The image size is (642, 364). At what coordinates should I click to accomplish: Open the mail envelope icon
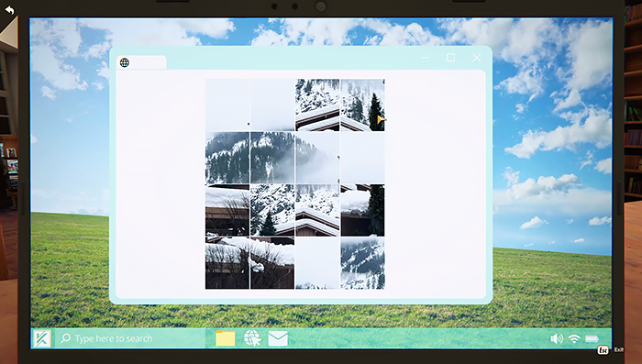click(278, 338)
